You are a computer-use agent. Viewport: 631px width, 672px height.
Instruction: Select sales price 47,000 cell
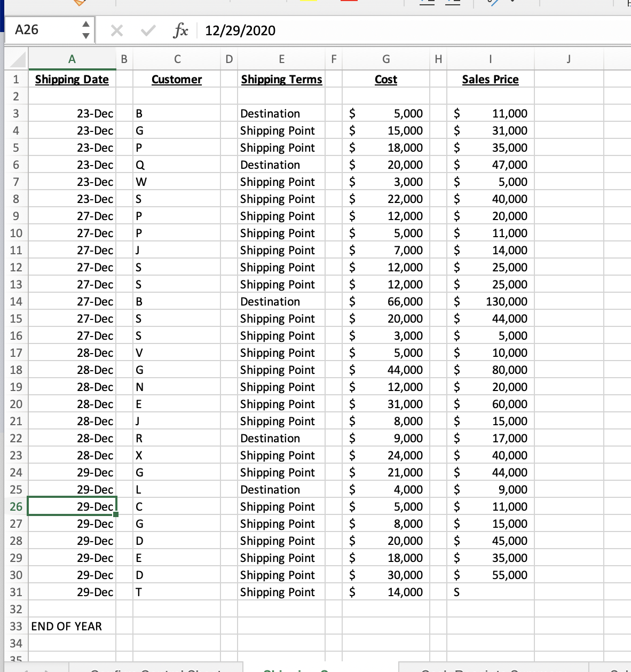491,165
